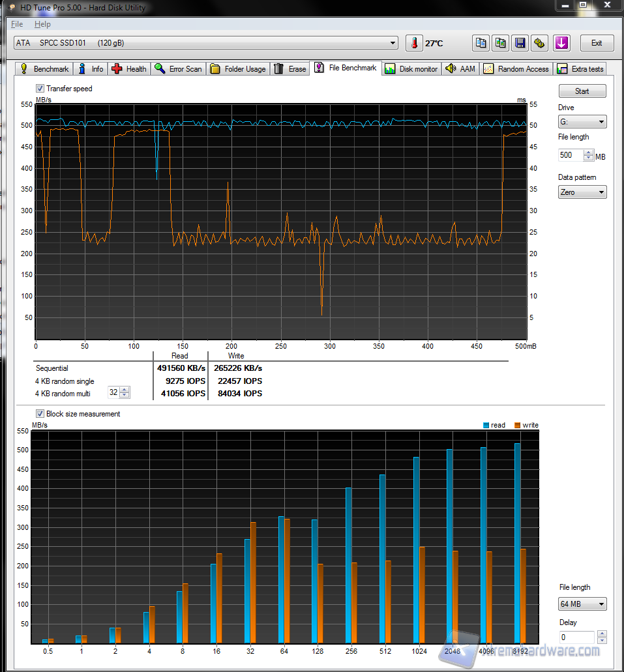Uncheck the Transfer speed checkbox
624x672 pixels.
coord(40,89)
